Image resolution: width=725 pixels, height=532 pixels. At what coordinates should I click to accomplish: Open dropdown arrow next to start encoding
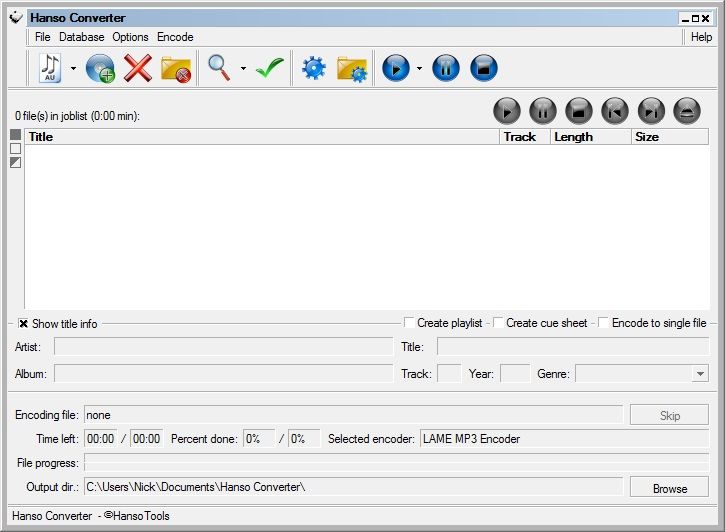point(419,68)
